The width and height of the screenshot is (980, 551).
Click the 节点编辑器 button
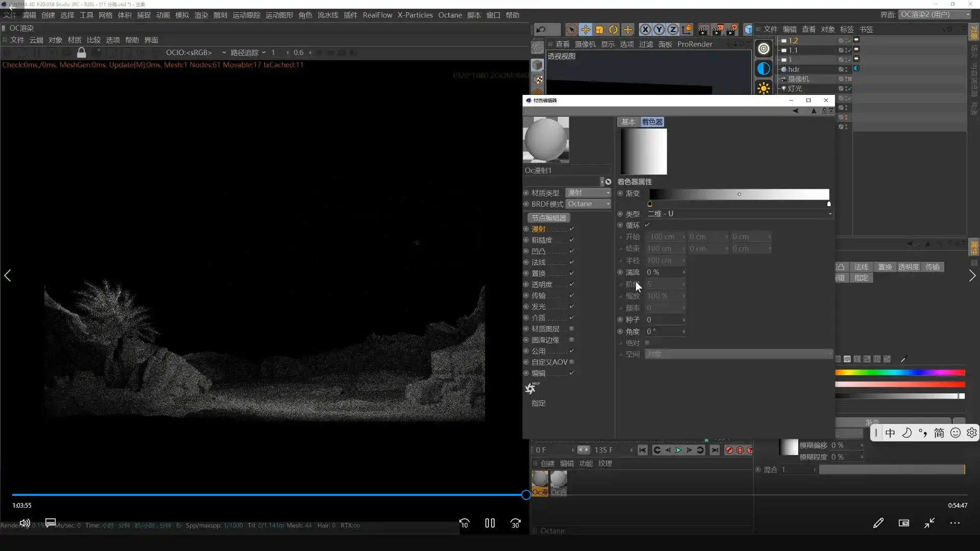tap(549, 218)
